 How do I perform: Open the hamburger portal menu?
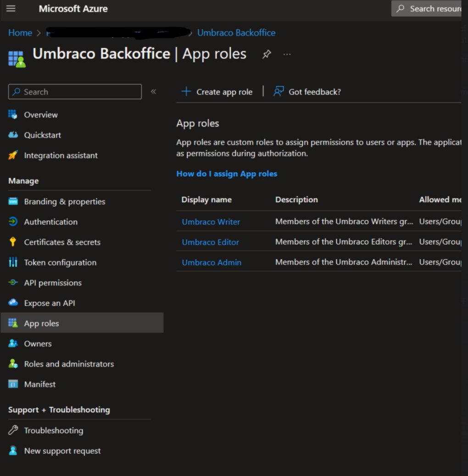coord(11,9)
